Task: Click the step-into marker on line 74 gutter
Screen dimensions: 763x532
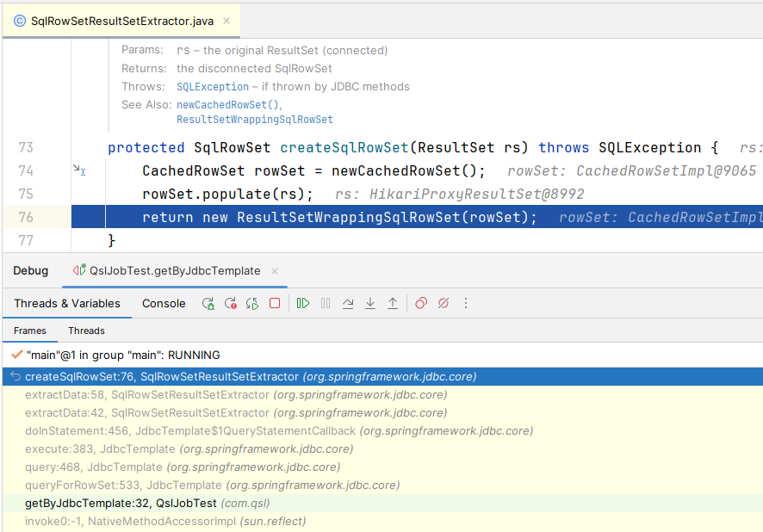Action: (79, 170)
